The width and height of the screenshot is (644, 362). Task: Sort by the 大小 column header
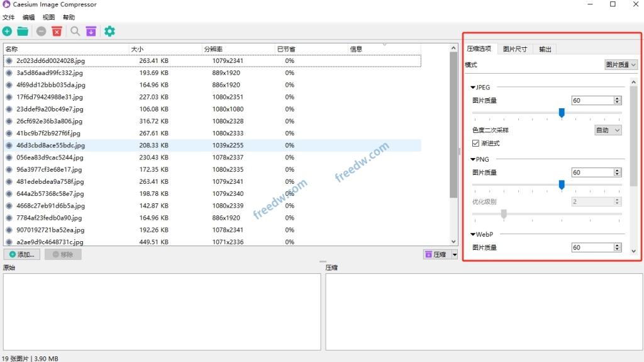pos(165,49)
